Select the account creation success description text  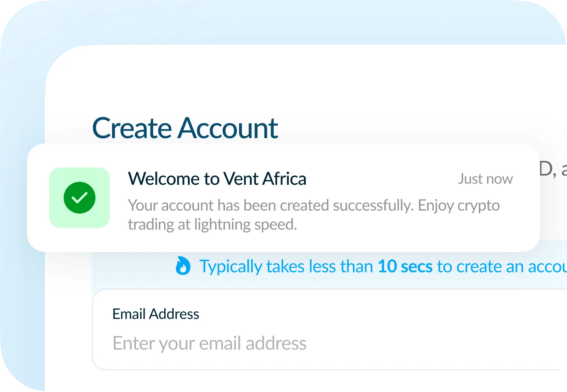point(313,215)
